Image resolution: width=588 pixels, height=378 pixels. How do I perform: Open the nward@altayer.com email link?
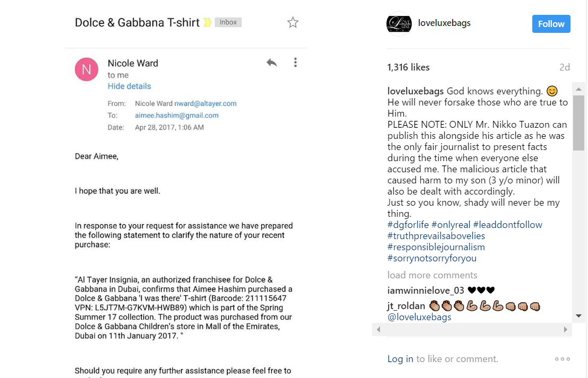tap(205, 103)
